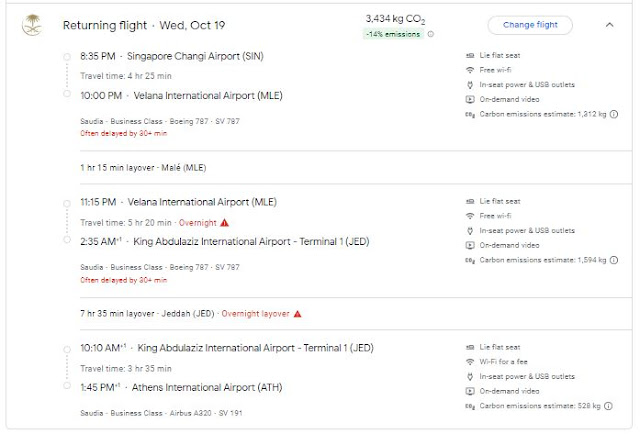Screen dimensions: 640x434
Task: Click third segment's Wi-Fi for a fee icon
Action: (471, 362)
